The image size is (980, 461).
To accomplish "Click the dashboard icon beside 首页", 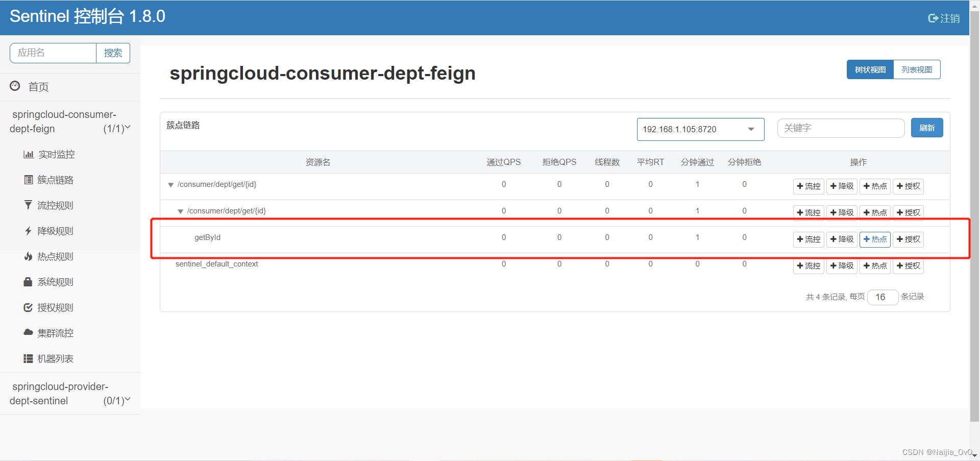I will point(15,86).
